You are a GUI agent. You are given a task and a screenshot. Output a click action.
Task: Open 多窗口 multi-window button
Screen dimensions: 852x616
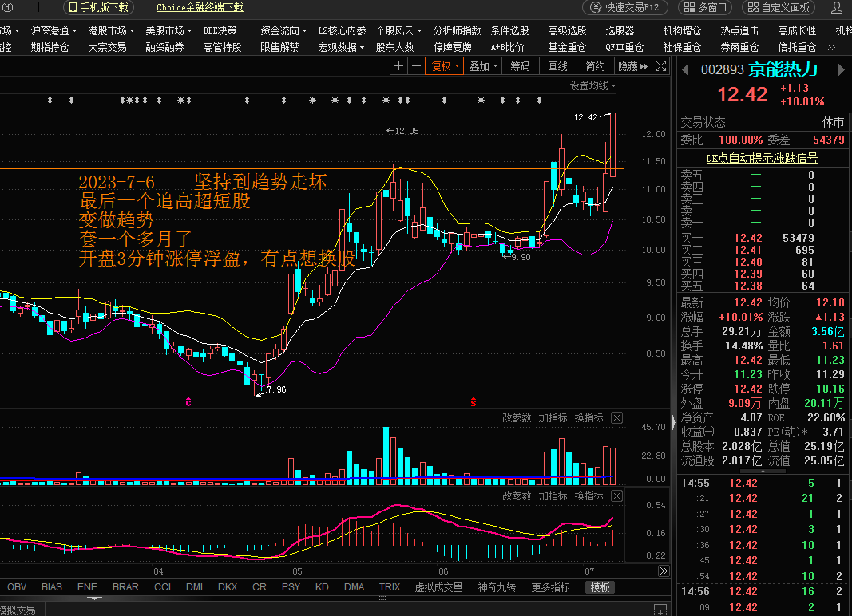click(705, 8)
